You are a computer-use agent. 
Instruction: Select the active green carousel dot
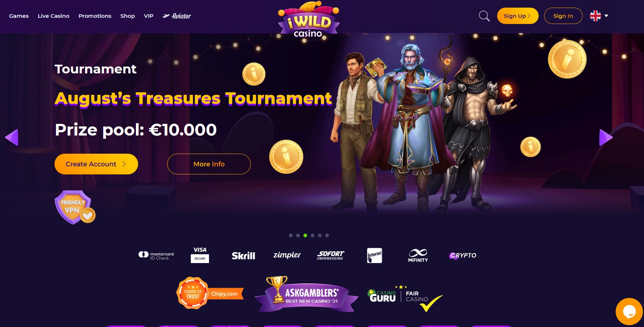coord(305,235)
